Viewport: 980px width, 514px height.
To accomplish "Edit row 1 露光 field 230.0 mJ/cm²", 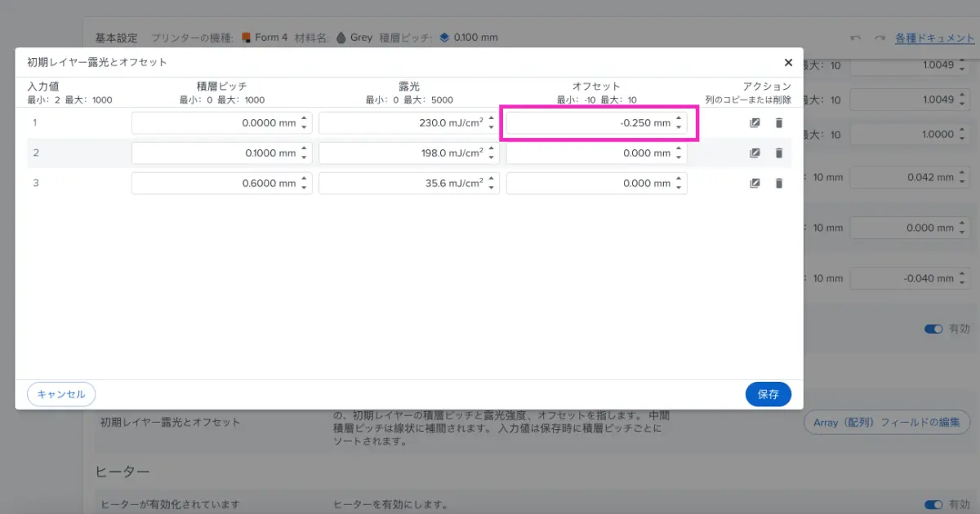I will tap(409, 123).
